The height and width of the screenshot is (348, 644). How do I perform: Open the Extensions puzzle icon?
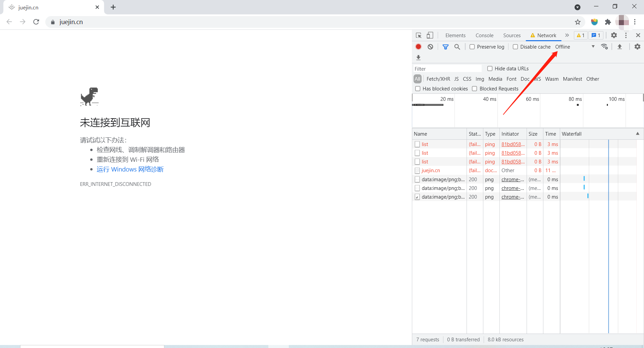(608, 22)
